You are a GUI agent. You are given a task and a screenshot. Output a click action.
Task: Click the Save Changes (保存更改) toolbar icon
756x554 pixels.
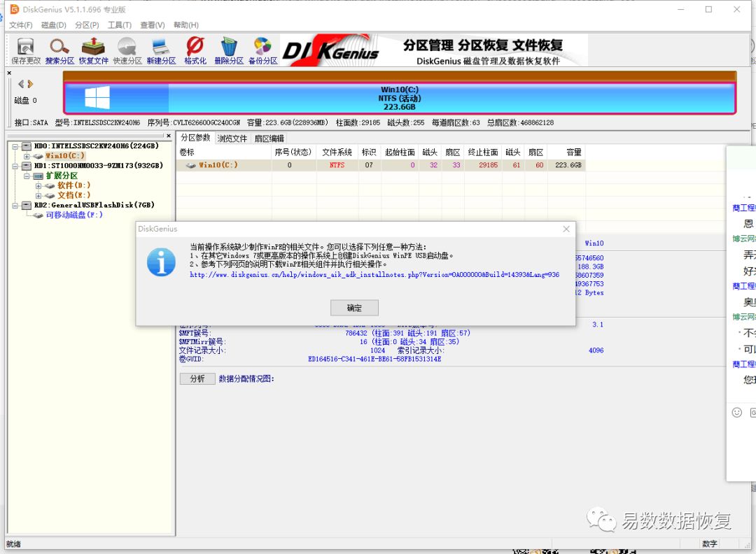(26, 51)
